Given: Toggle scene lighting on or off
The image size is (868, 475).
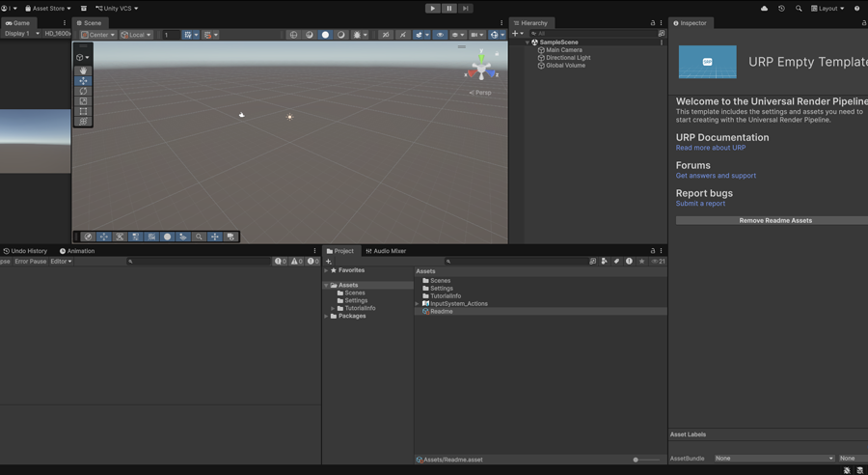Looking at the screenshot, I should point(403,35).
